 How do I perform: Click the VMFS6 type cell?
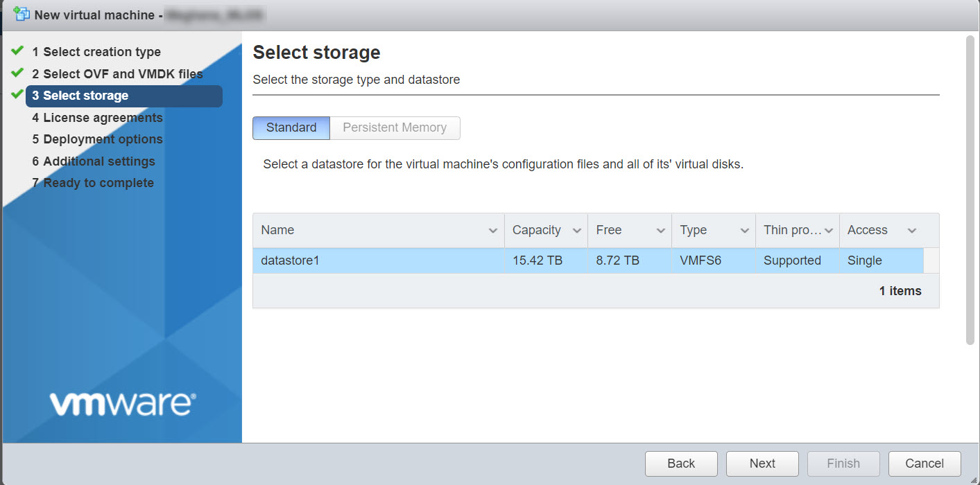tap(702, 261)
